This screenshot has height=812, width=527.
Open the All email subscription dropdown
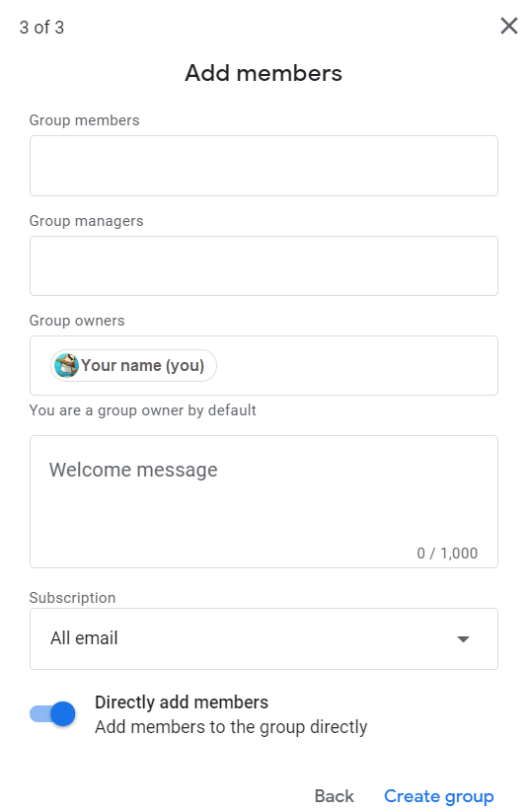click(x=263, y=638)
